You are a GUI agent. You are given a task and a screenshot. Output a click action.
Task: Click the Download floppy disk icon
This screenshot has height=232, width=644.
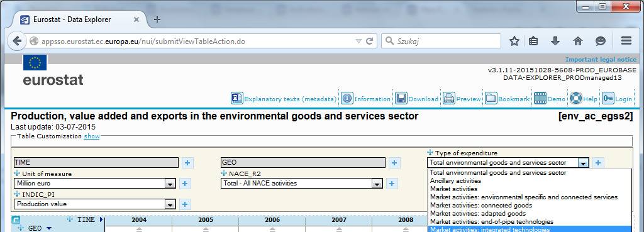coord(401,99)
